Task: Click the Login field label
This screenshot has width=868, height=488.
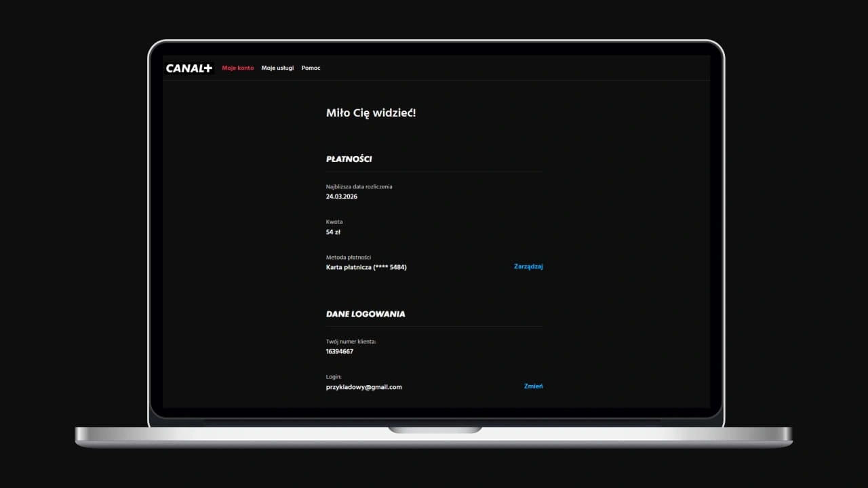Action: pyautogui.click(x=334, y=377)
